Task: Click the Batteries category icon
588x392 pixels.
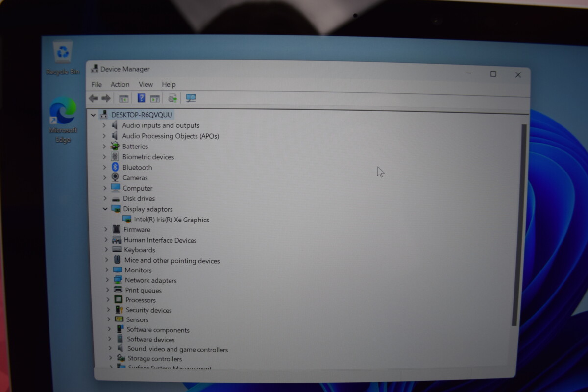Action: click(115, 146)
